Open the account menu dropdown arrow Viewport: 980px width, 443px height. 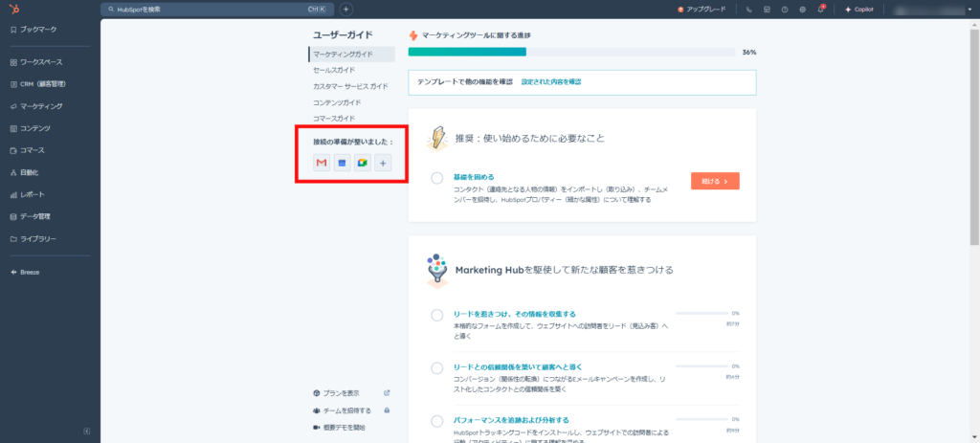pos(969,10)
